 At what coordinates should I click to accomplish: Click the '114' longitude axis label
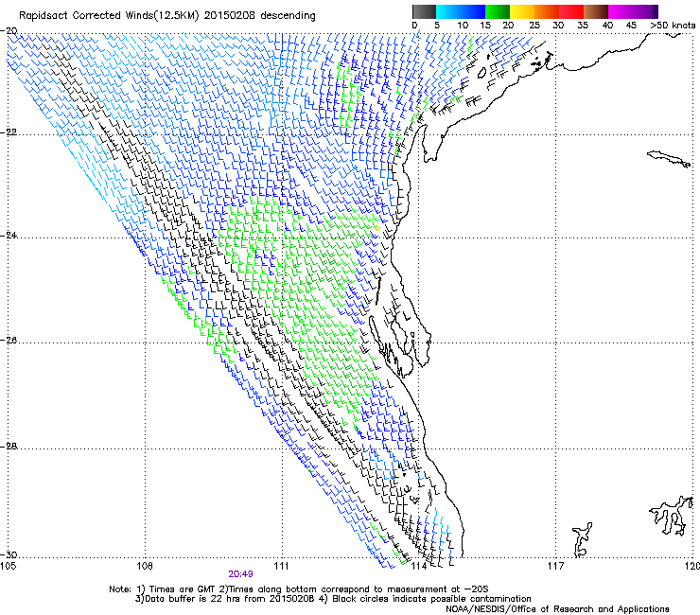click(419, 567)
